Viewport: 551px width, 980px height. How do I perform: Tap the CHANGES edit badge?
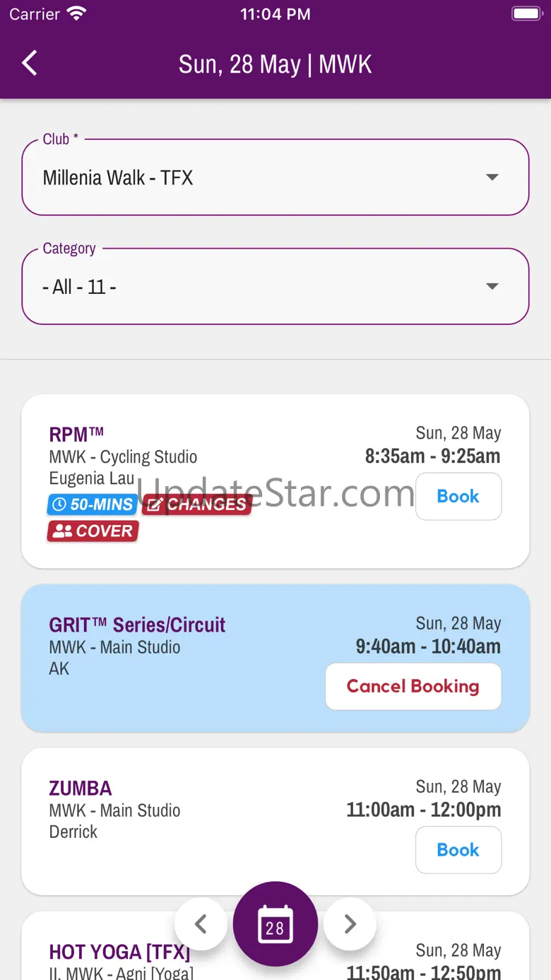(x=197, y=504)
